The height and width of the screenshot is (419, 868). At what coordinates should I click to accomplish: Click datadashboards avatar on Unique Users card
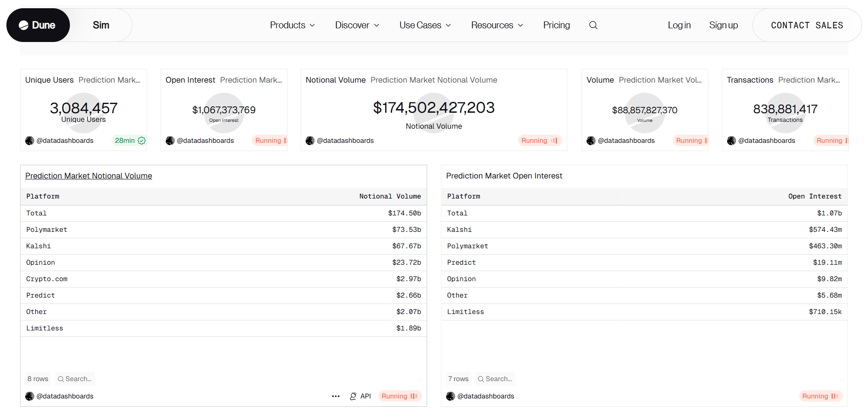coord(30,141)
